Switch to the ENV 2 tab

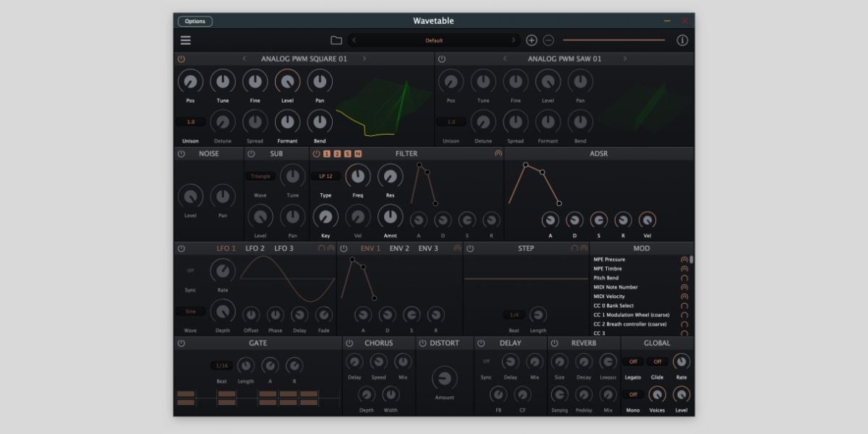(399, 248)
